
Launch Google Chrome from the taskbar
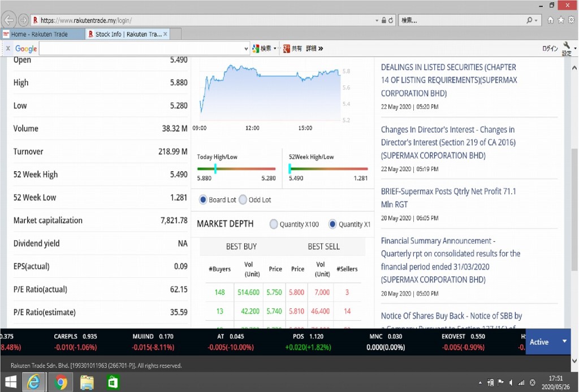coord(61,382)
